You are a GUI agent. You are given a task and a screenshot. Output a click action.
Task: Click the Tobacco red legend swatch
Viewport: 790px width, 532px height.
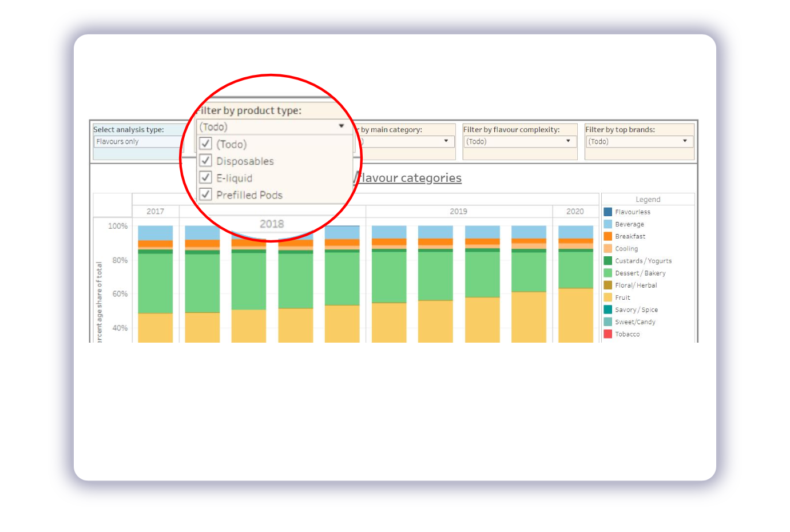[608, 334]
